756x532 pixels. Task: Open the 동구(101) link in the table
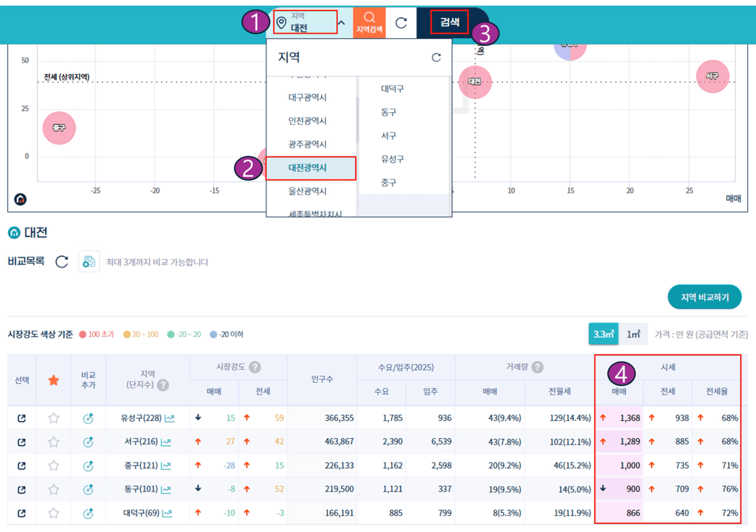141,489
